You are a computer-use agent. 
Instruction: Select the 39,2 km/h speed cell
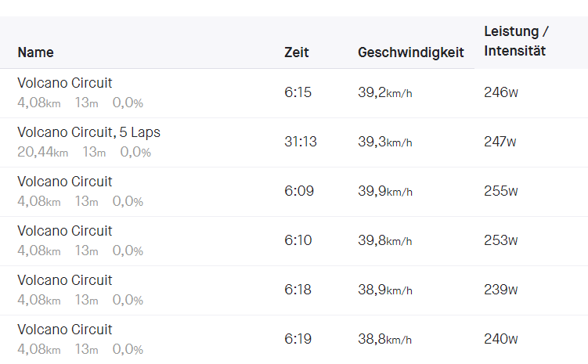tap(385, 92)
